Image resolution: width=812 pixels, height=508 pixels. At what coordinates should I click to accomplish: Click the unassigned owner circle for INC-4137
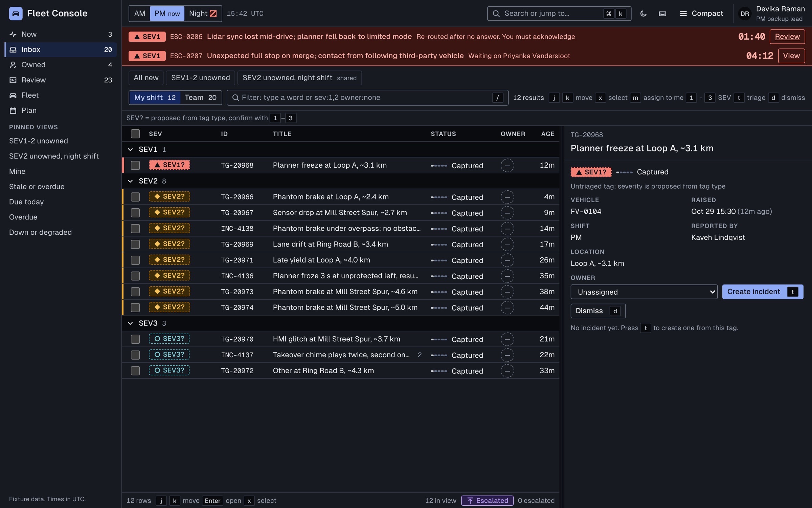tap(507, 355)
